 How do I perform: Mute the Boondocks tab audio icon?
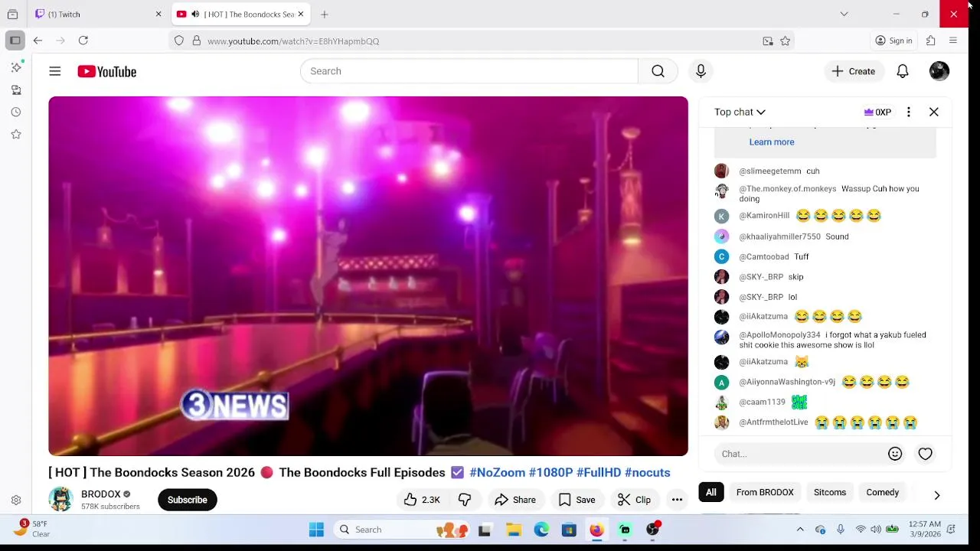195,14
